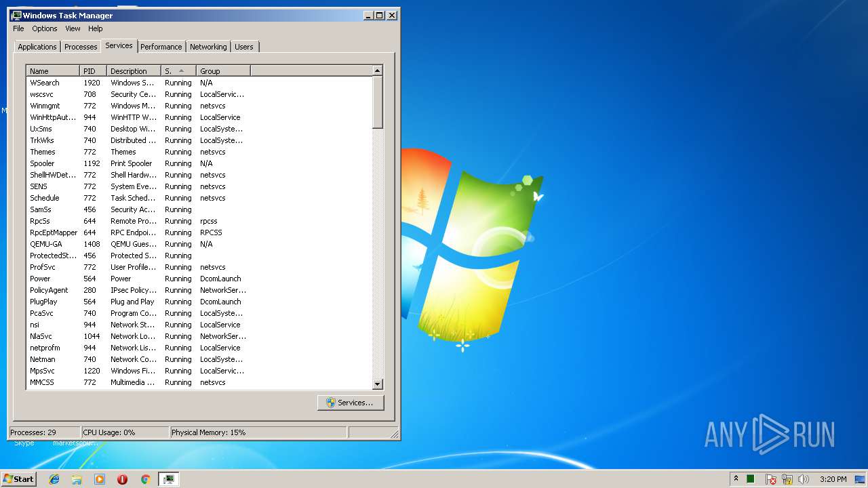Switch to the Networking tab
Image resolution: width=868 pixels, height=488 pixels.
tap(208, 47)
